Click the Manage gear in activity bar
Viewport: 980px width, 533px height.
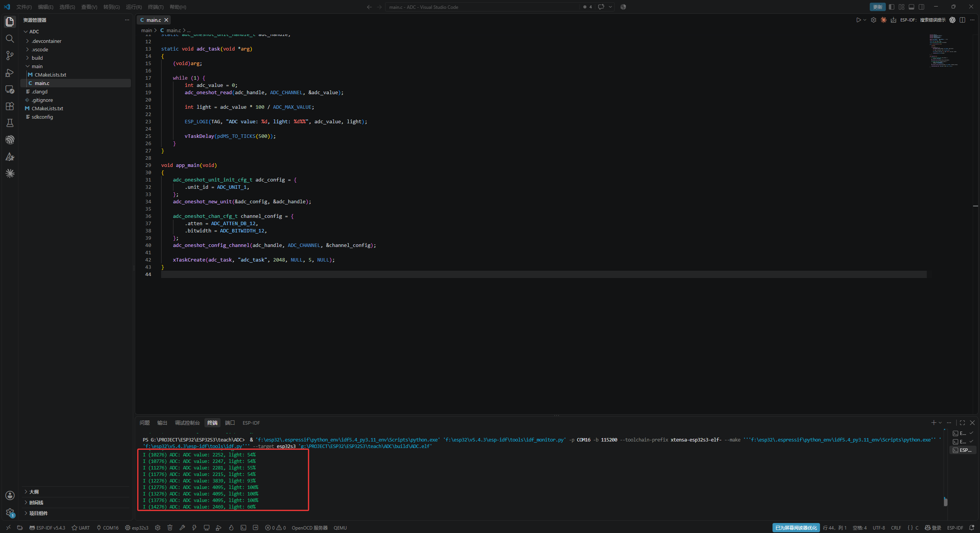(x=10, y=512)
